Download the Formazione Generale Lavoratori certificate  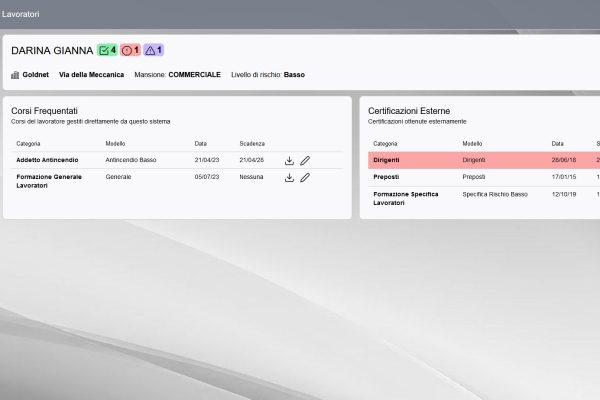coord(289,178)
